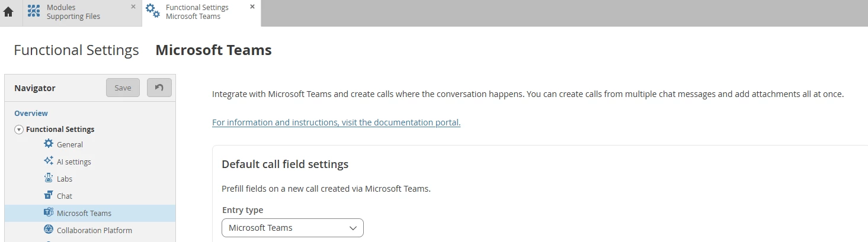Click the AI settings sparkle icon

tap(49, 161)
